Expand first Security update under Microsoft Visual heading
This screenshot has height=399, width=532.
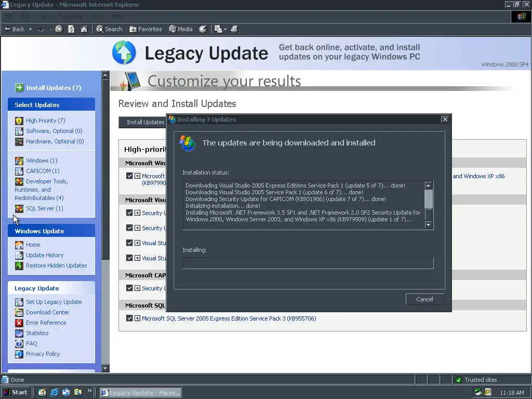(137, 212)
